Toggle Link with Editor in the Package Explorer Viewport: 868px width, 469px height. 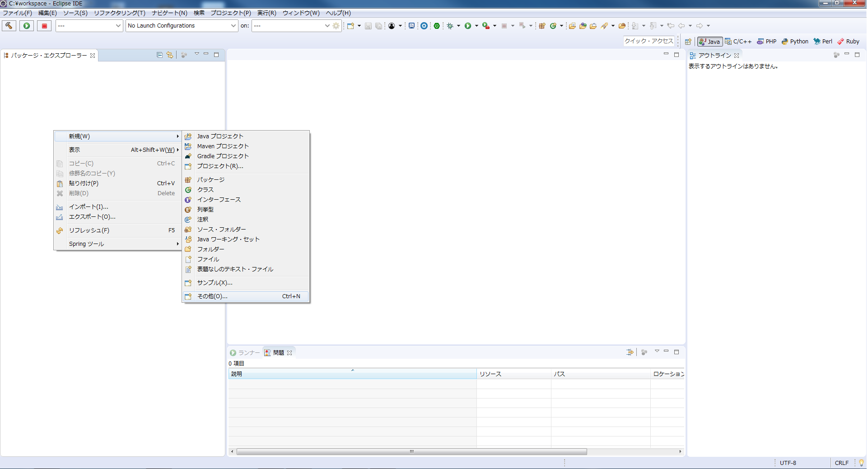170,55
